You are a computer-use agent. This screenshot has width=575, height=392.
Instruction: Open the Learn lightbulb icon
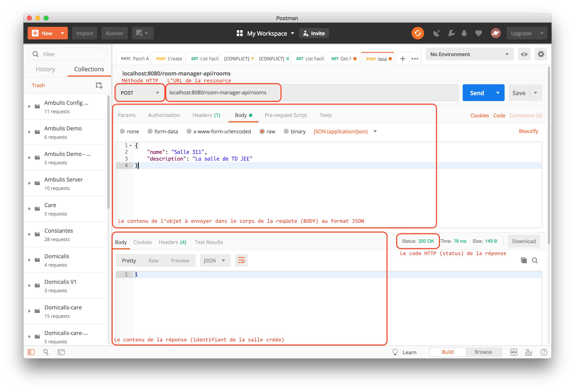tap(395, 352)
